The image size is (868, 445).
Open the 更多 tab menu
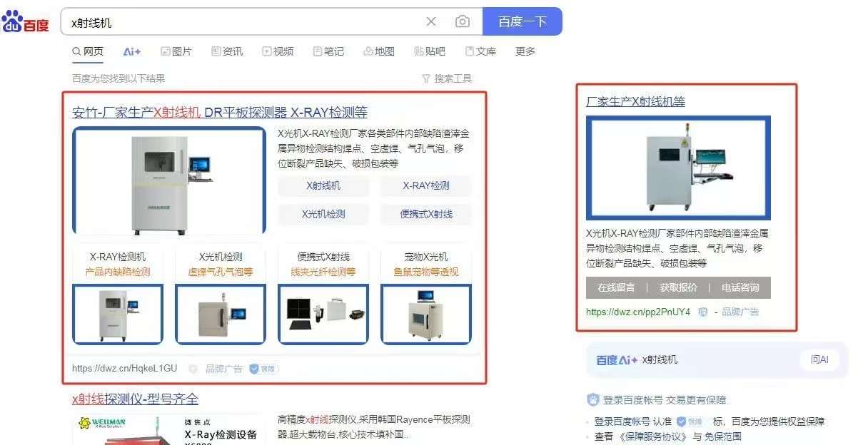point(525,51)
